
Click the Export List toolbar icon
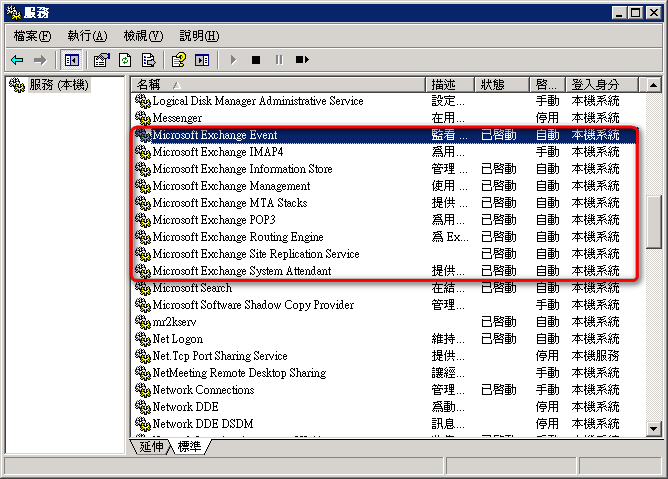coord(148,60)
